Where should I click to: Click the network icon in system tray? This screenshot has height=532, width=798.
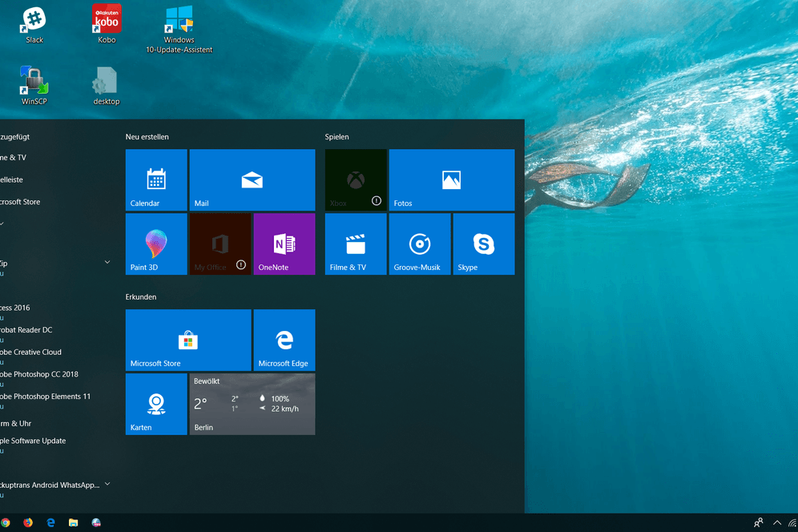[793, 523]
